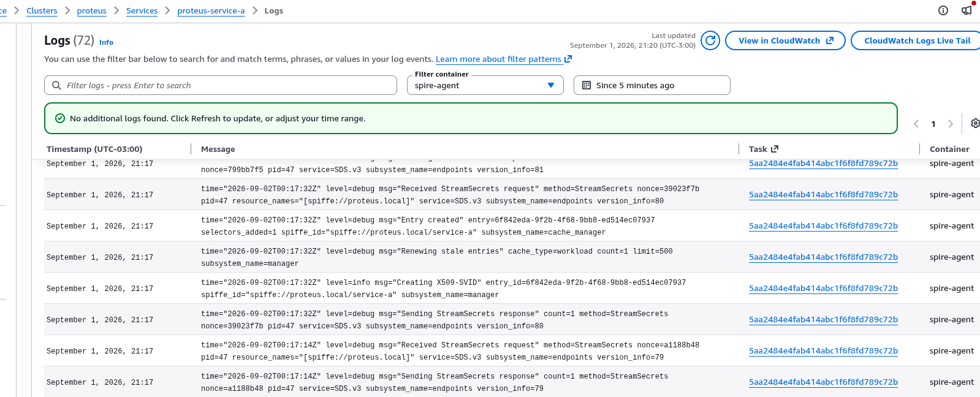Open task link for Renewing stale entries row

pyautogui.click(x=823, y=257)
